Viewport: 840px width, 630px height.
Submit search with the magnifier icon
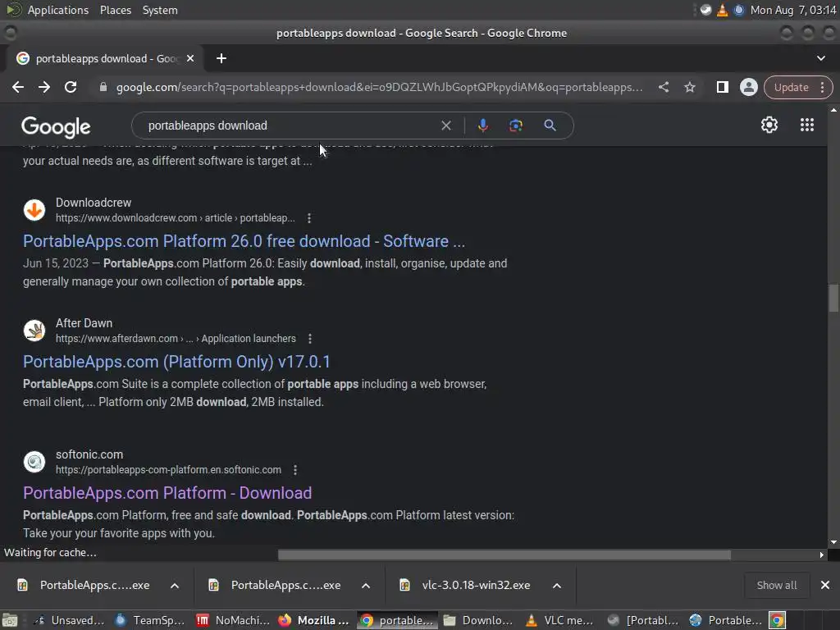click(550, 126)
